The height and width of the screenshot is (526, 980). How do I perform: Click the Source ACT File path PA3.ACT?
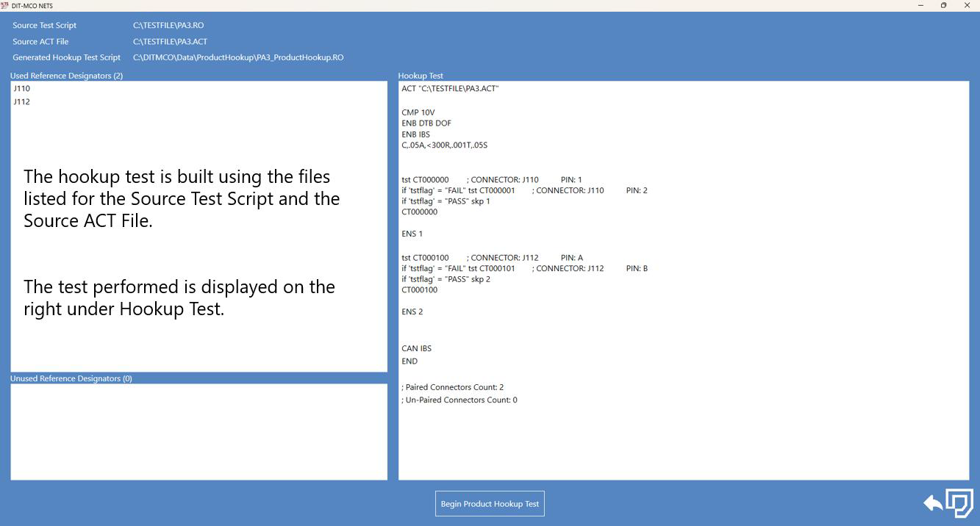(170, 41)
